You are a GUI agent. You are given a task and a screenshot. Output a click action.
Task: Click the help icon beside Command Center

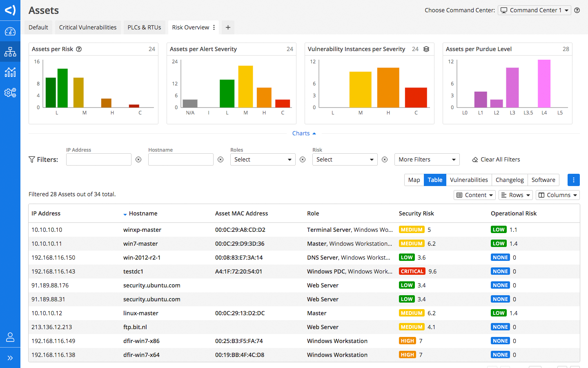577,10
